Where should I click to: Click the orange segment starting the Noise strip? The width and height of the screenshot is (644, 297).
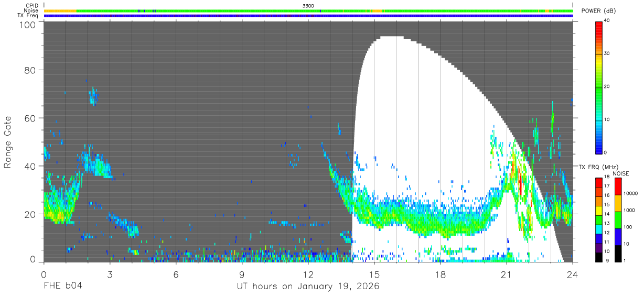(60, 10)
